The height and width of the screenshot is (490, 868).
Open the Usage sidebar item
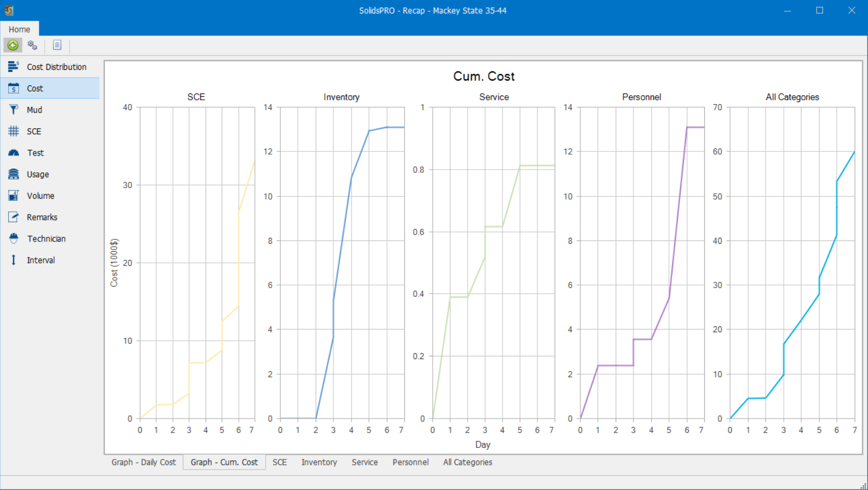tap(38, 174)
